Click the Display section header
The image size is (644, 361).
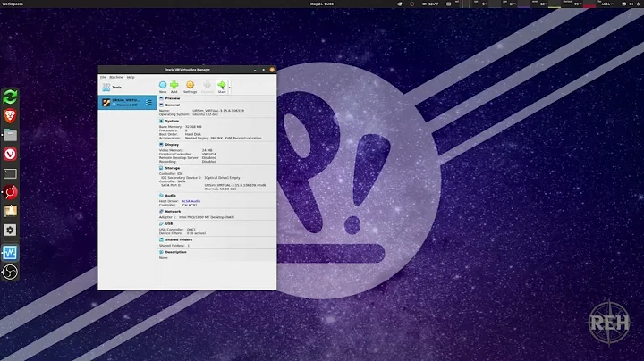tap(172, 145)
